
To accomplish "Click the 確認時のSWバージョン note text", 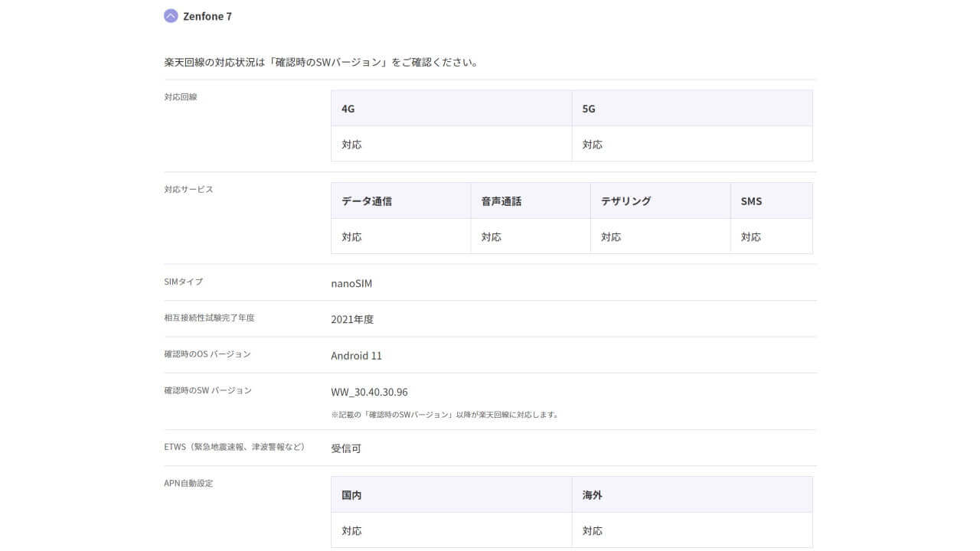I will (444, 414).
